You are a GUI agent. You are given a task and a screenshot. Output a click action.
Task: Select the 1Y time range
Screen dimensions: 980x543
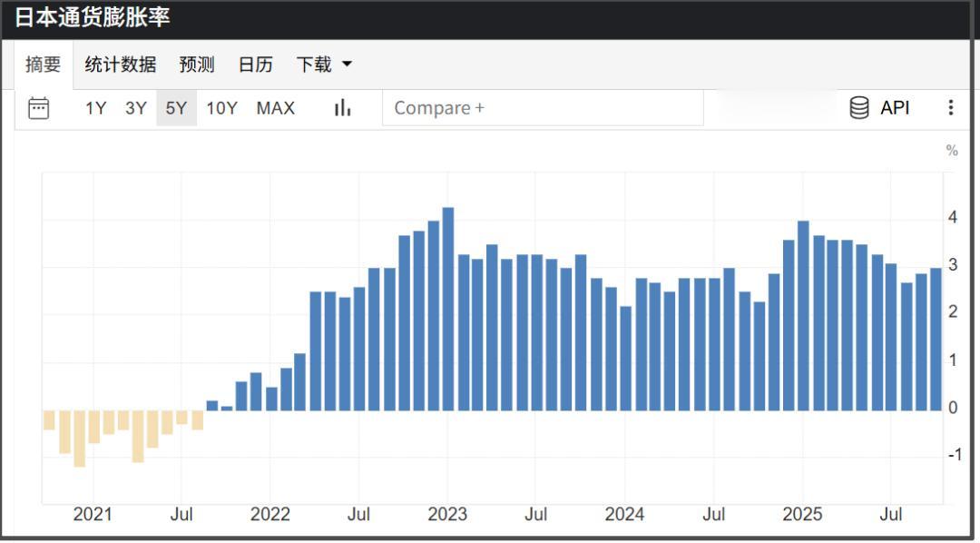click(x=95, y=107)
